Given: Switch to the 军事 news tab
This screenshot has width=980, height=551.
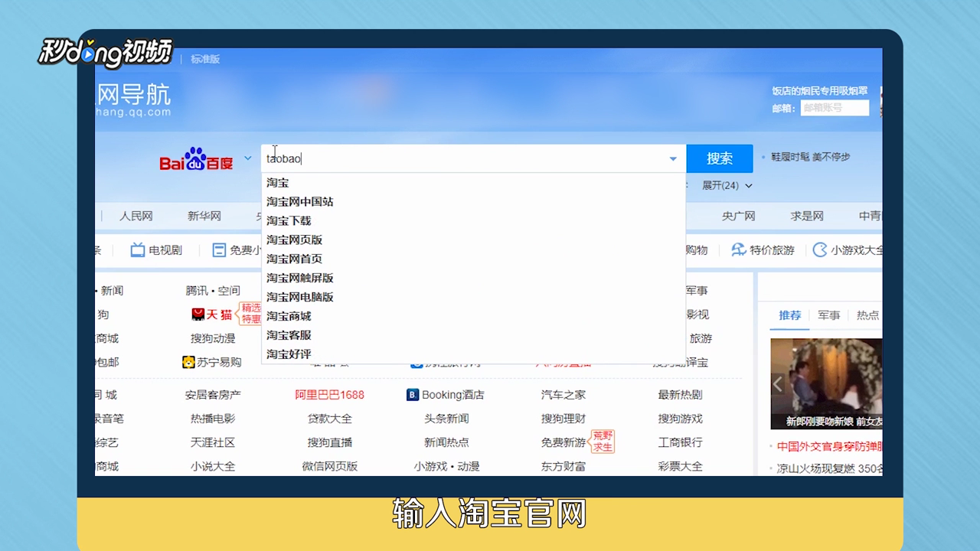Looking at the screenshot, I should [828, 315].
